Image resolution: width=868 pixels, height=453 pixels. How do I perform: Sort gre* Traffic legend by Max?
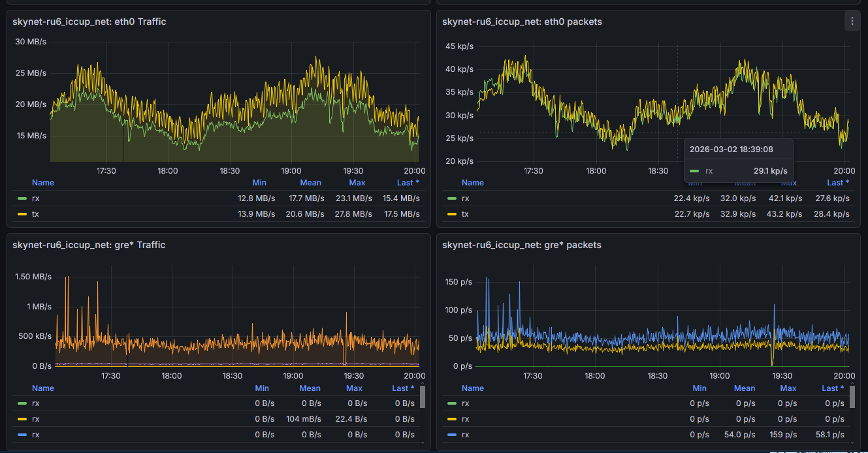click(354, 388)
